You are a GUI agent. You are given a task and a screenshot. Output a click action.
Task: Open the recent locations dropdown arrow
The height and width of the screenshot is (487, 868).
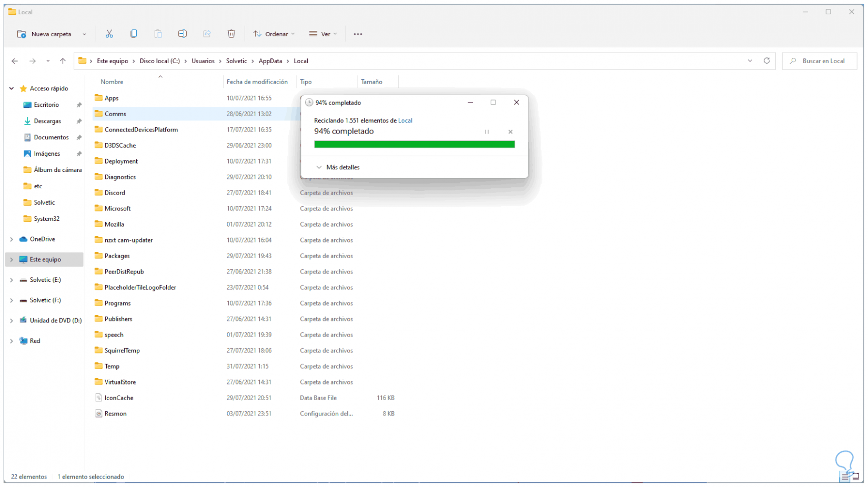tap(48, 61)
